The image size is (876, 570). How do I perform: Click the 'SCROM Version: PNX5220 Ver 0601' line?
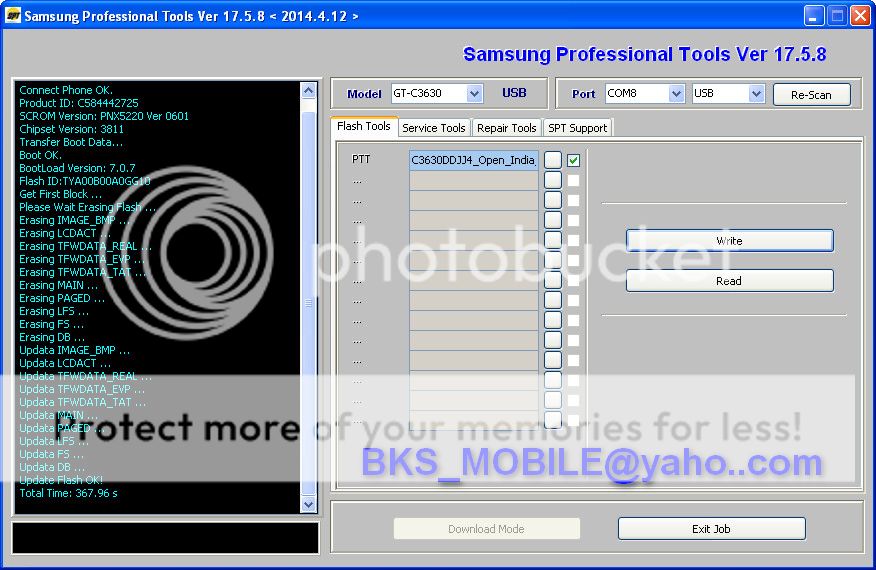[104, 116]
